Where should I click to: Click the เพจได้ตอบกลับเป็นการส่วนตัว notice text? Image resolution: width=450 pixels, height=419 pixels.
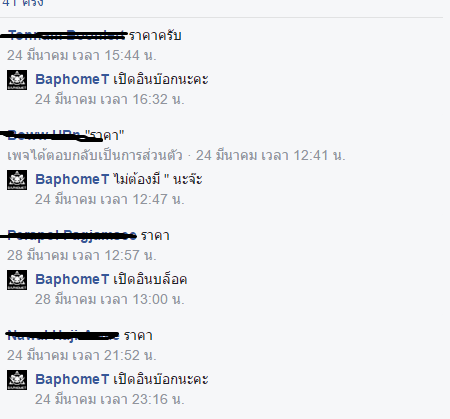tap(95, 155)
